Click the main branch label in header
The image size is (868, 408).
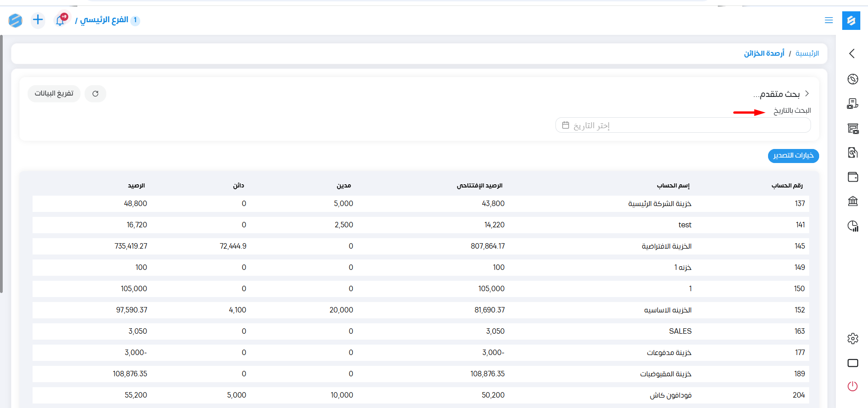104,20
